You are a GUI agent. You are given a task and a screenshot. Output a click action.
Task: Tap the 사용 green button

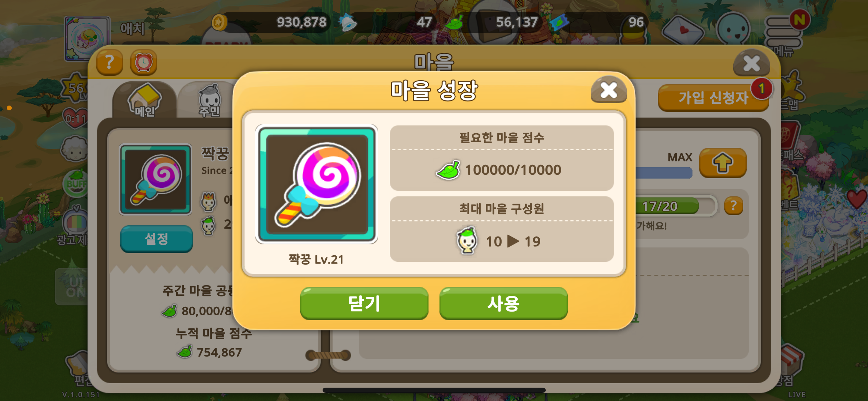[503, 303]
